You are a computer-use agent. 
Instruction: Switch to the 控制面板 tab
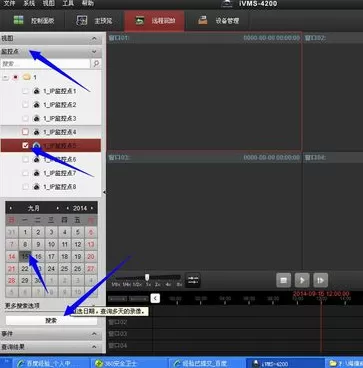click(x=34, y=21)
